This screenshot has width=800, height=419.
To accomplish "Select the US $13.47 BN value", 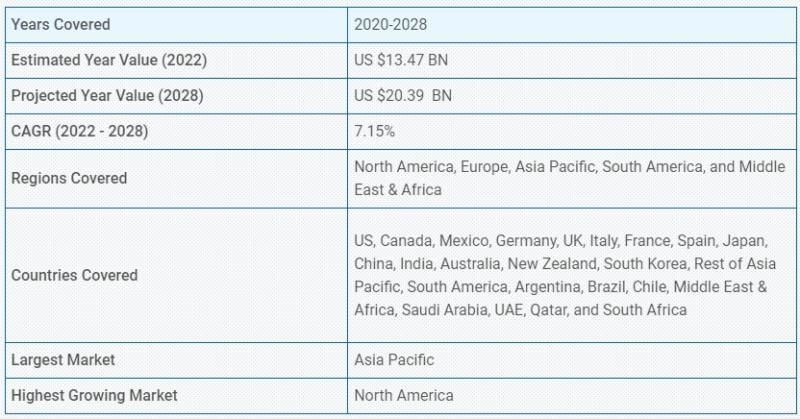I will click(x=401, y=60).
